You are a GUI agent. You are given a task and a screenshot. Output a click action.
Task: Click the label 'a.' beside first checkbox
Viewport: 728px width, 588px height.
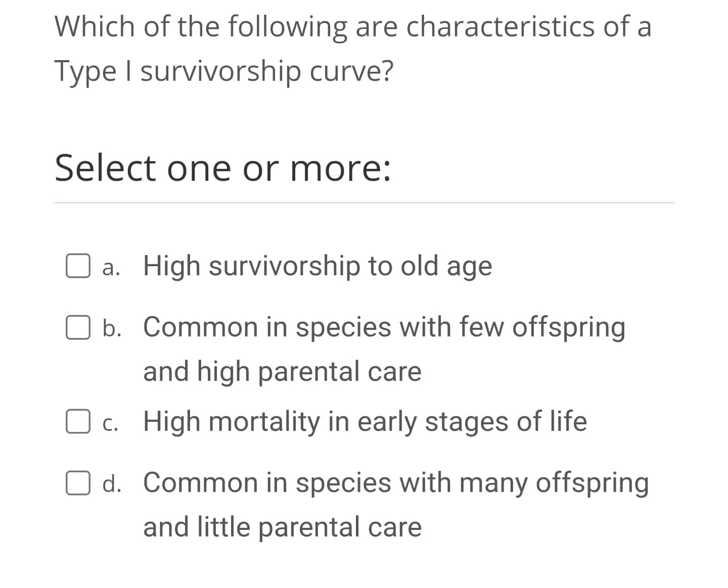(x=112, y=268)
